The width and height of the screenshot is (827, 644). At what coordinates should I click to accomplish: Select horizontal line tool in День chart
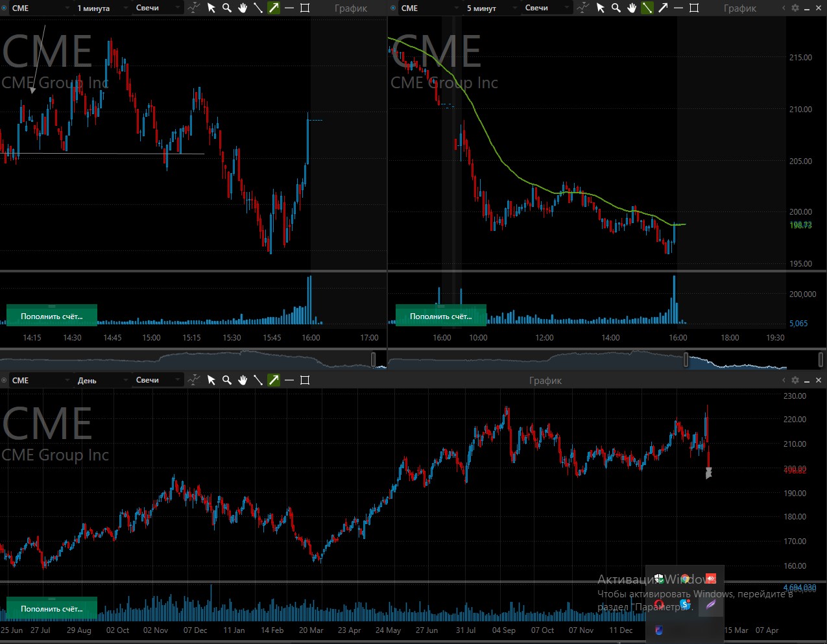coord(289,380)
